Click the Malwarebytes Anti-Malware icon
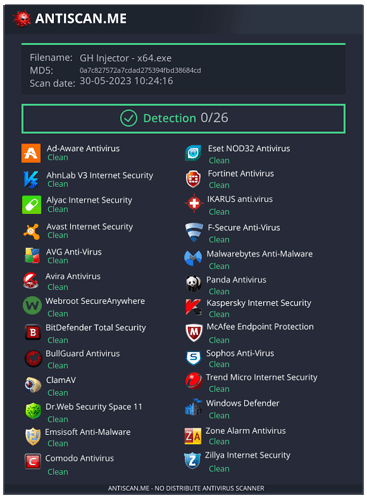The height and width of the screenshot is (500, 367). (193, 258)
